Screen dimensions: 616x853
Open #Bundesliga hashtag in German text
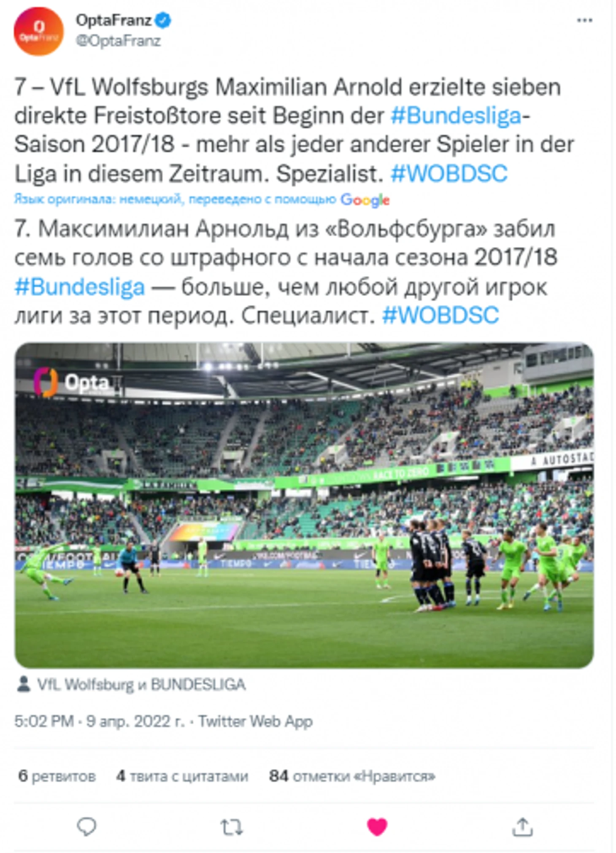pos(456,116)
